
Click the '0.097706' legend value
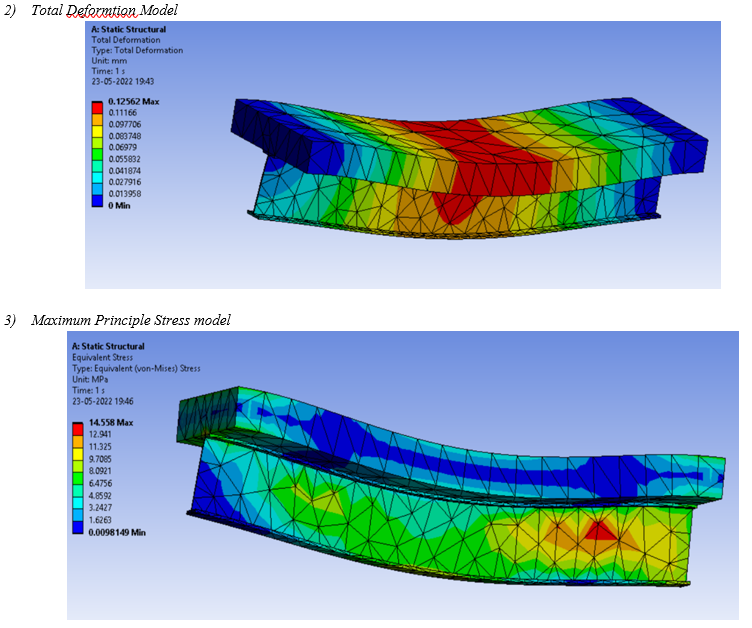tap(125, 124)
